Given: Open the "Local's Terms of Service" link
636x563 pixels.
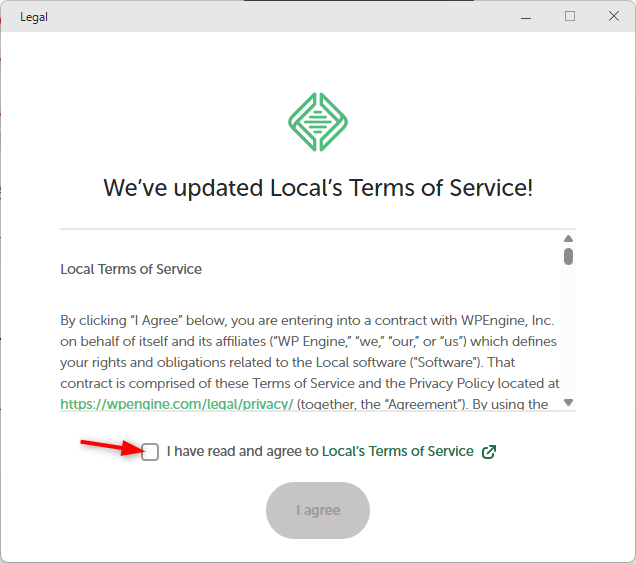Looking at the screenshot, I should tap(397, 452).
